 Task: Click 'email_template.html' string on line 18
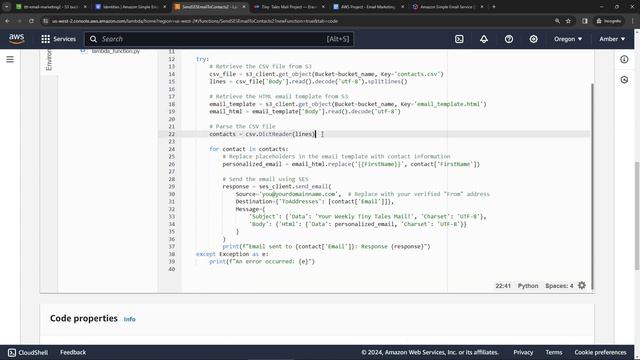pos(449,104)
